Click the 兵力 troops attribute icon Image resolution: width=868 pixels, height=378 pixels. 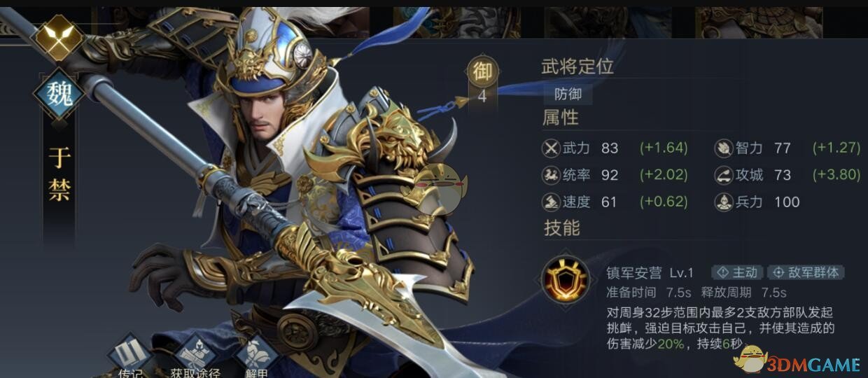click(x=723, y=202)
